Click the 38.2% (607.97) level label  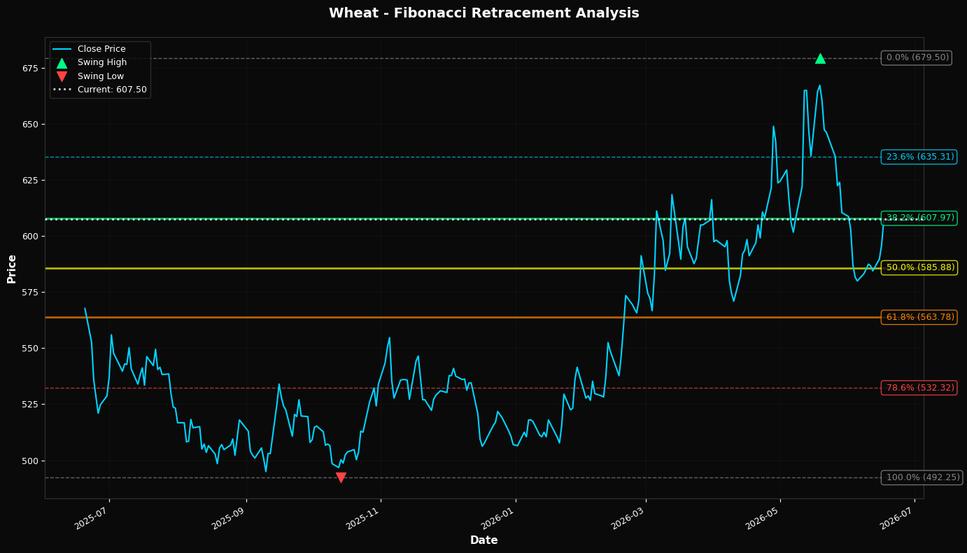(x=919, y=218)
